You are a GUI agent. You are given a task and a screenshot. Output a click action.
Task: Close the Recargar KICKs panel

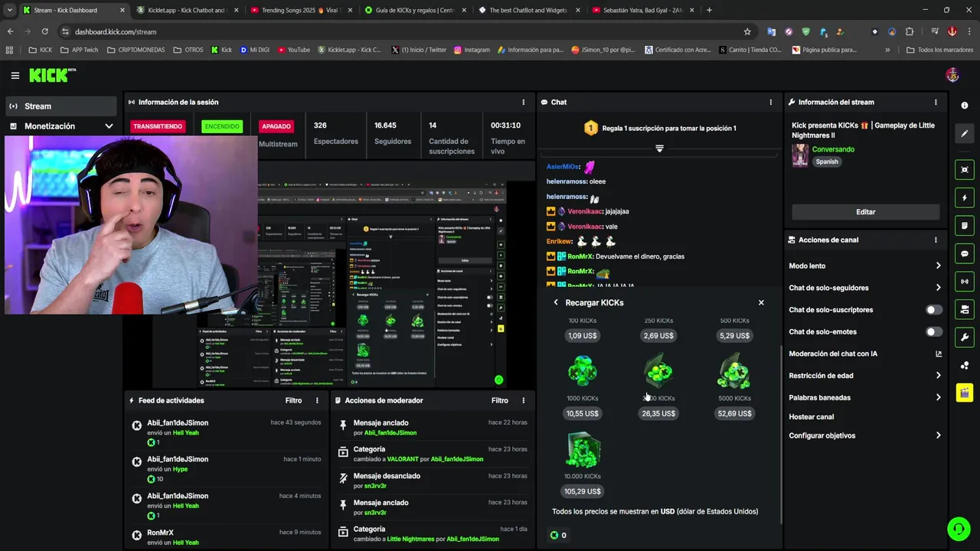tap(761, 302)
